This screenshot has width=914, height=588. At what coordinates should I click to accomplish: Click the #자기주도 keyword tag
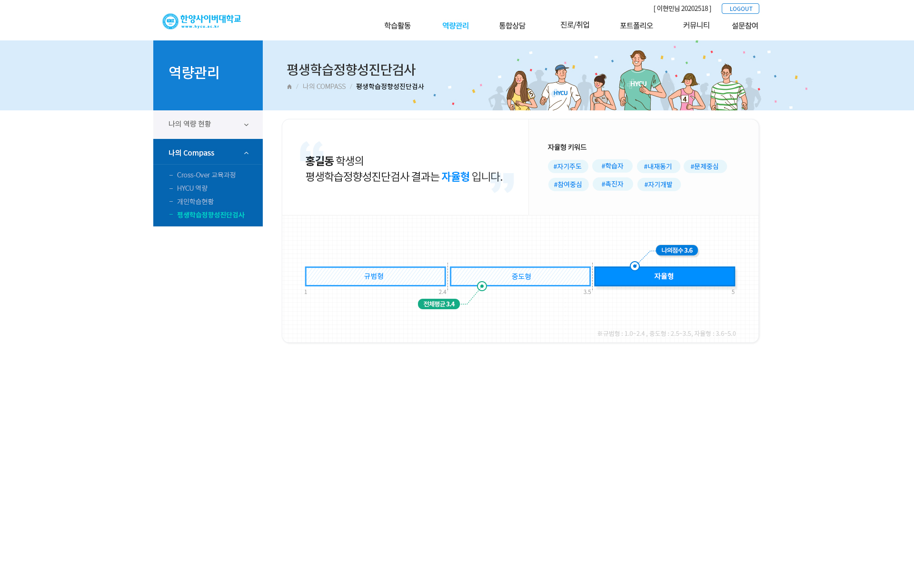[x=568, y=166]
